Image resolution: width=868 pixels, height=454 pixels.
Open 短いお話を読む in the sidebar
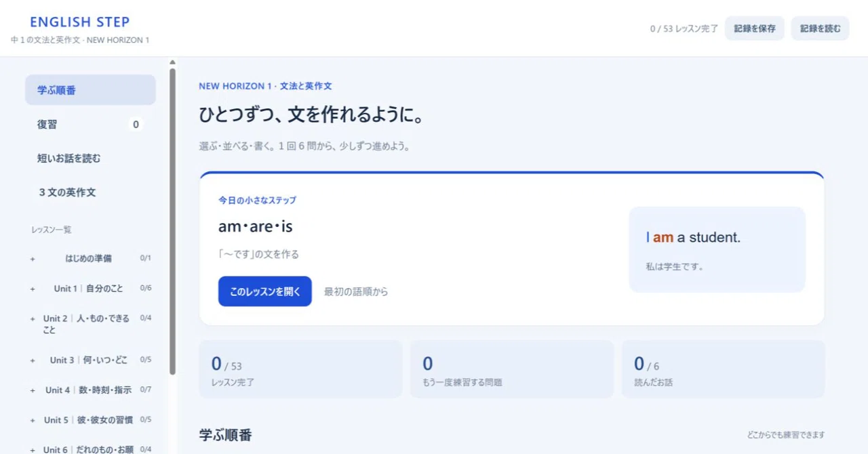[x=90, y=159]
